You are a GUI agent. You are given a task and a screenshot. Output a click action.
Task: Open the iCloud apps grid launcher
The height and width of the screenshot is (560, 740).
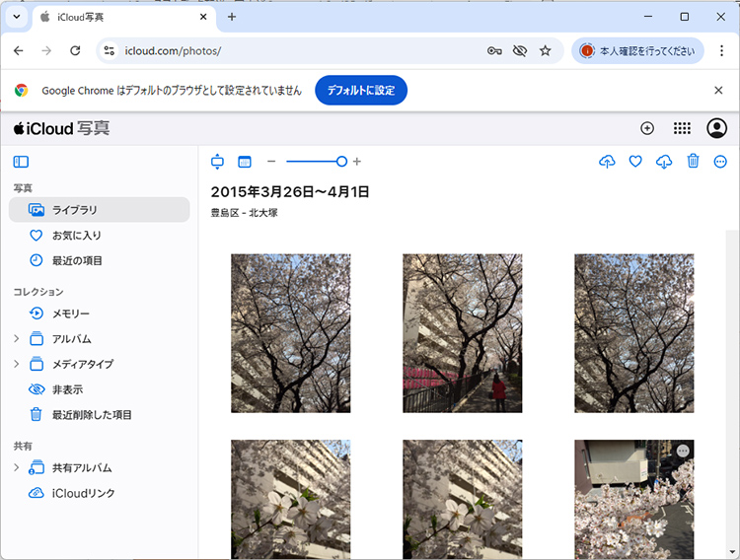(x=682, y=128)
